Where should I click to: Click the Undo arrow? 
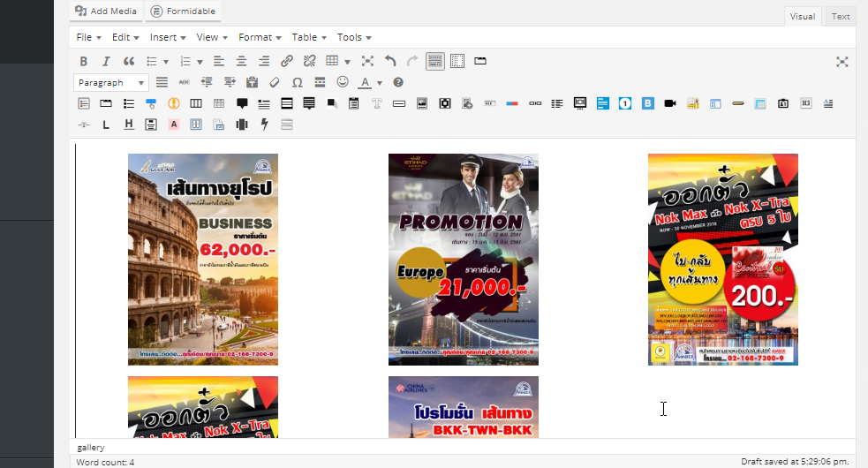390,62
